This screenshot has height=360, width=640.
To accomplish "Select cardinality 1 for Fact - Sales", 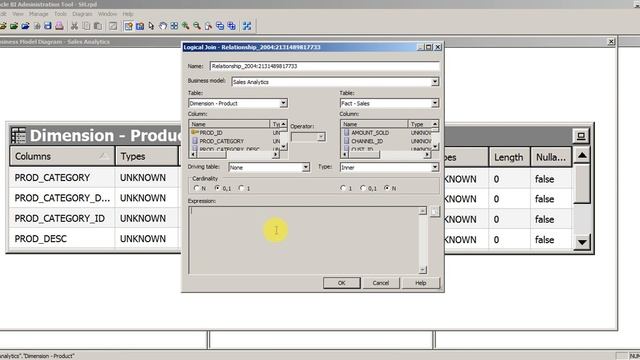I will click(x=343, y=188).
